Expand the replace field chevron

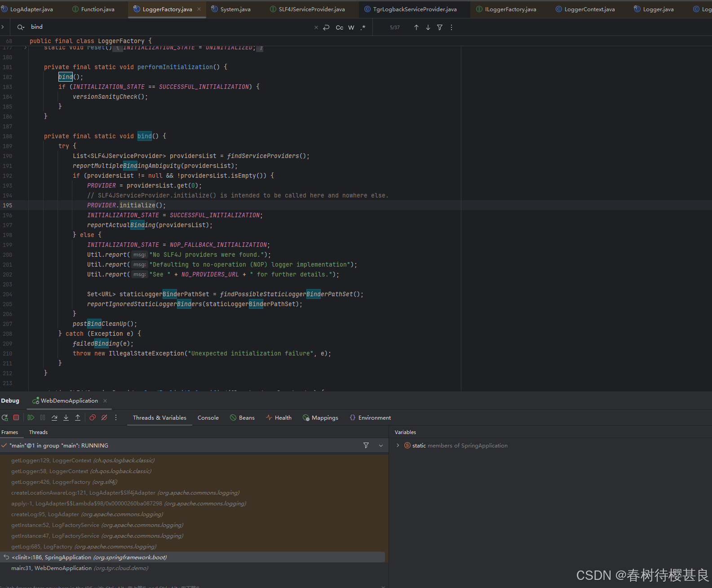click(x=3, y=27)
